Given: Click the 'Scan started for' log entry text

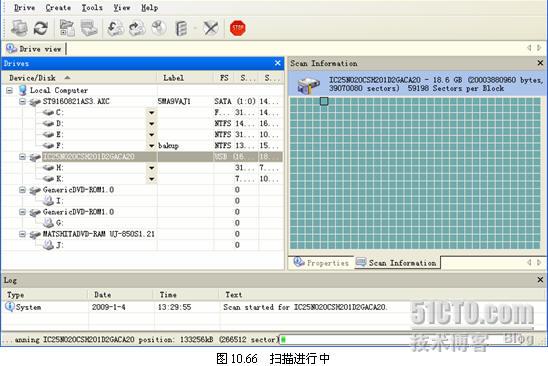Looking at the screenshot, I should [305, 307].
